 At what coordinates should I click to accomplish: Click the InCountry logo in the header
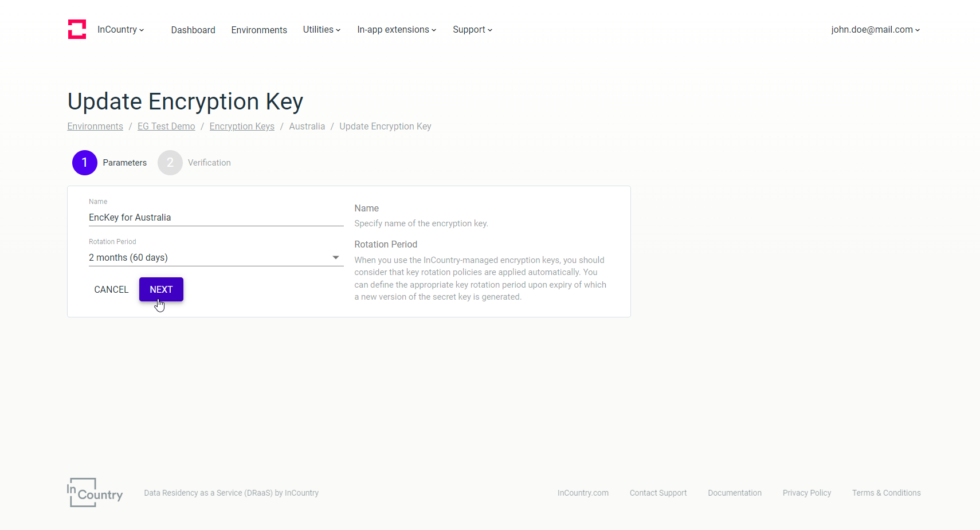click(x=77, y=29)
